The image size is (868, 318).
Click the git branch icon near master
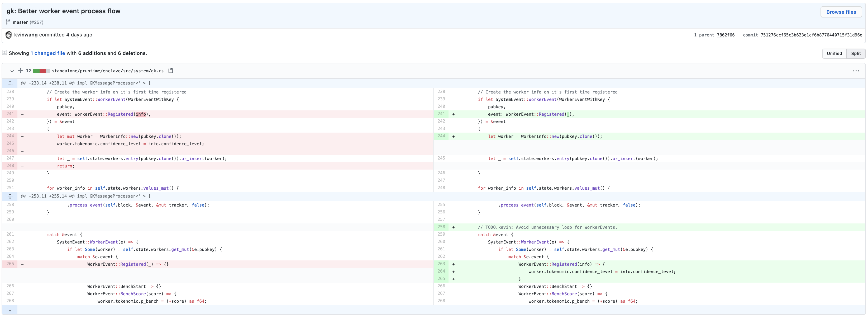[x=8, y=22]
